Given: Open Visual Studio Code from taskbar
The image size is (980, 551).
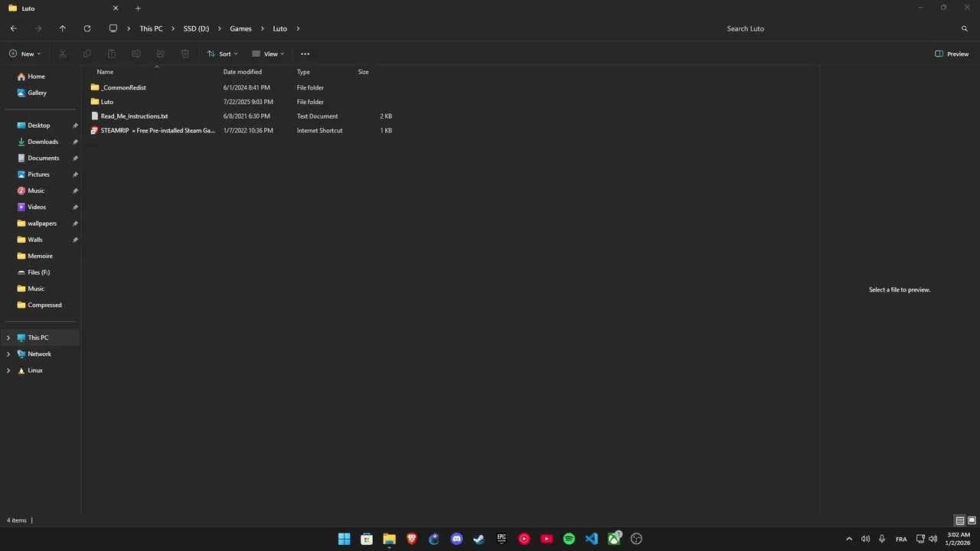Looking at the screenshot, I should click(592, 539).
